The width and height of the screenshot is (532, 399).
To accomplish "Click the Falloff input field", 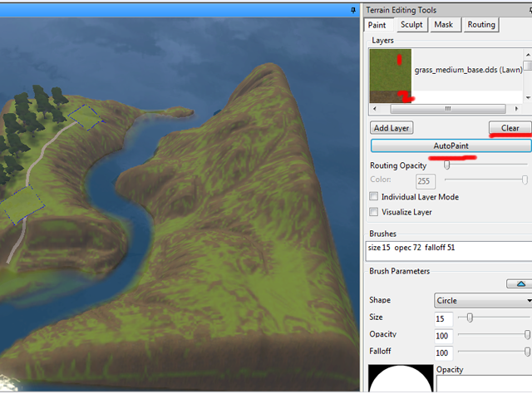I will [443, 352].
